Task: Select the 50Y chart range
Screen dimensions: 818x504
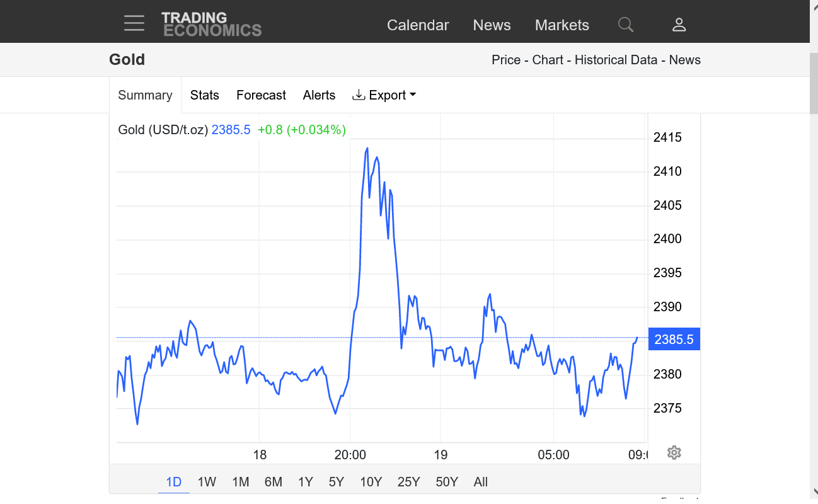Action: pos(447,482)
